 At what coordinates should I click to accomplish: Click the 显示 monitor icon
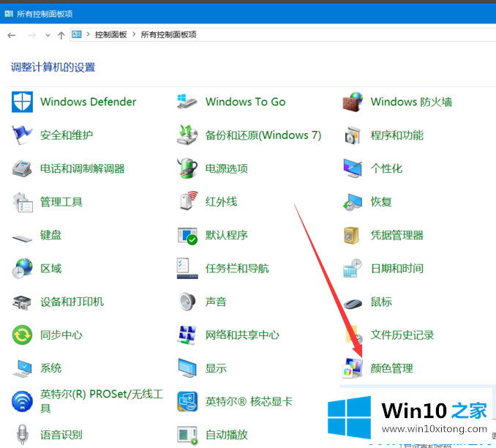point(187,368)
